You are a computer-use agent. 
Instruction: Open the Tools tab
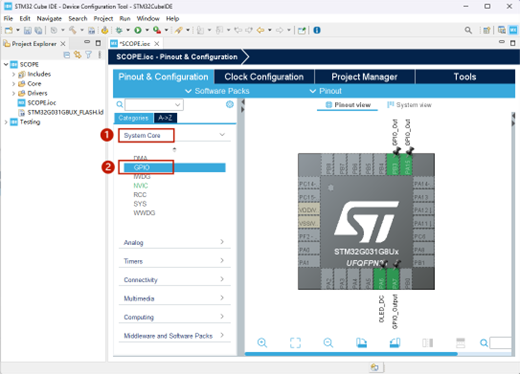click(x=465, y=77)
